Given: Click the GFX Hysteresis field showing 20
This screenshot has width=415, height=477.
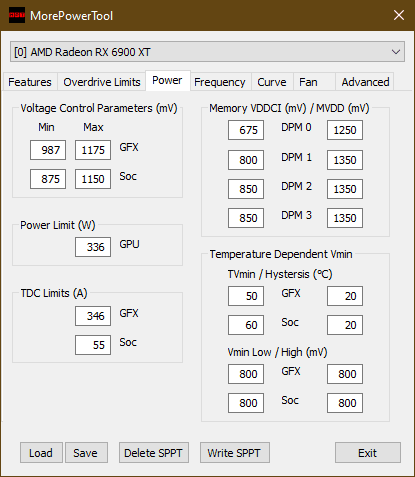Looking at the screenshot, I should [345, 296].
